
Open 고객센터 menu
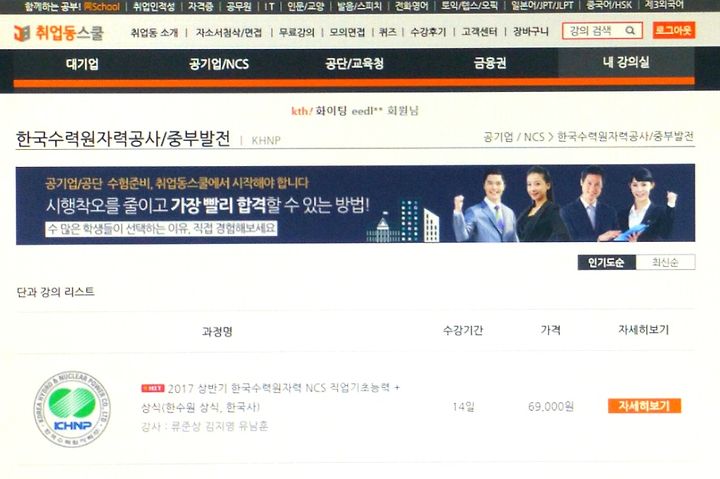click(479, 32)
